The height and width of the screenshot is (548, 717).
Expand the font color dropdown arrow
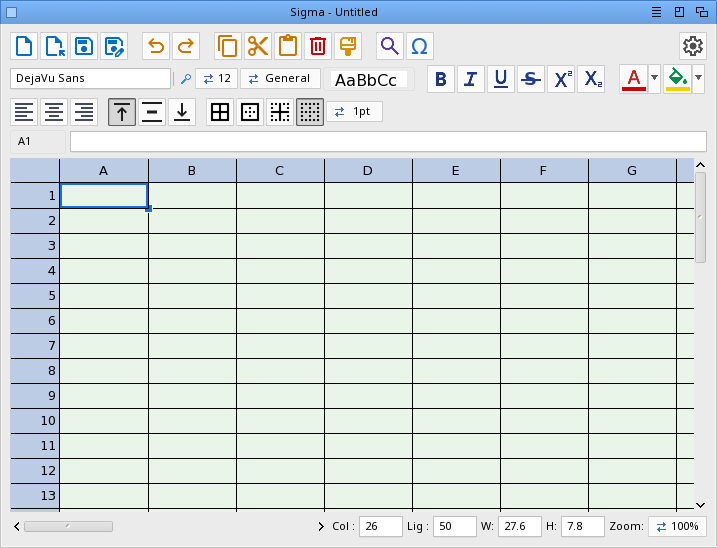(654, 79)
